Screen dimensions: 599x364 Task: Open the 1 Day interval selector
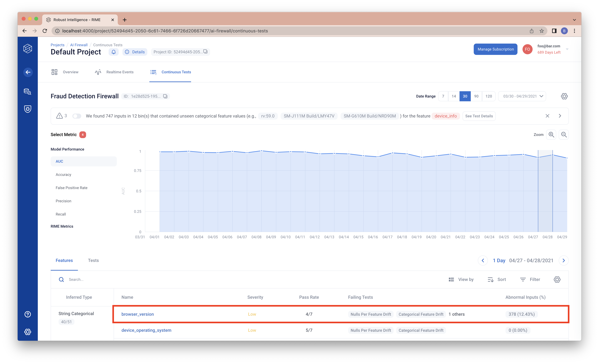[x=499, y=260]
